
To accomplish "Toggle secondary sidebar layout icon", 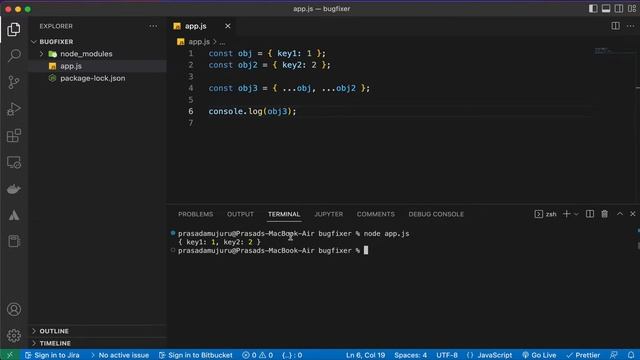I will [619, 9].
